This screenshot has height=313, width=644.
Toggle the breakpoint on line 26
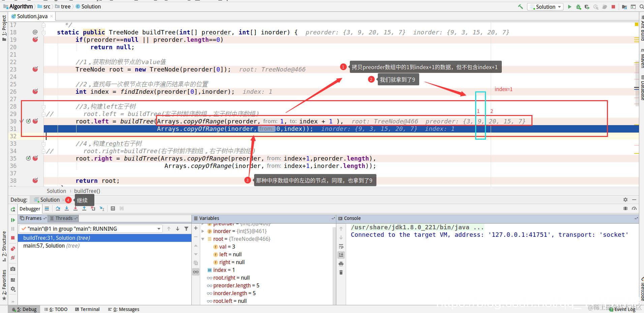(35, 91)
